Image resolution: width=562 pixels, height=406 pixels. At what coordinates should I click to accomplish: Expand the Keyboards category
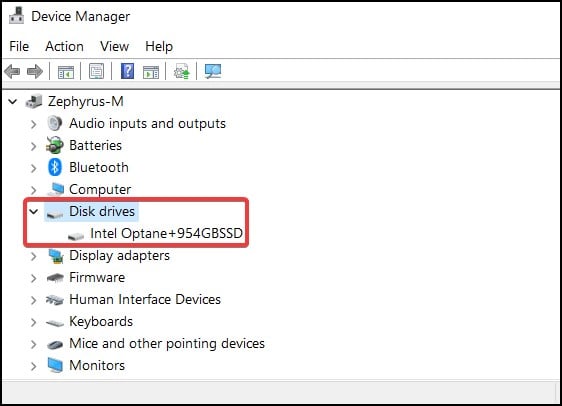coord(34,322)
